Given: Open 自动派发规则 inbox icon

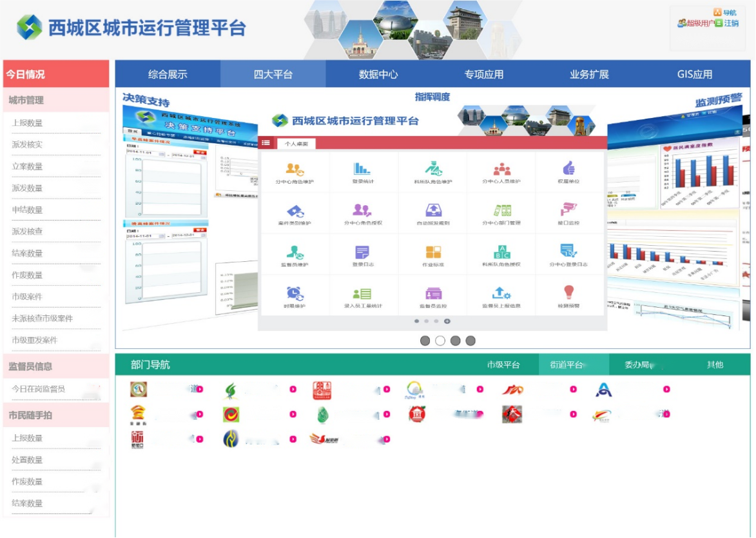Looking at the screenshot, I should [x=433, y=210].
